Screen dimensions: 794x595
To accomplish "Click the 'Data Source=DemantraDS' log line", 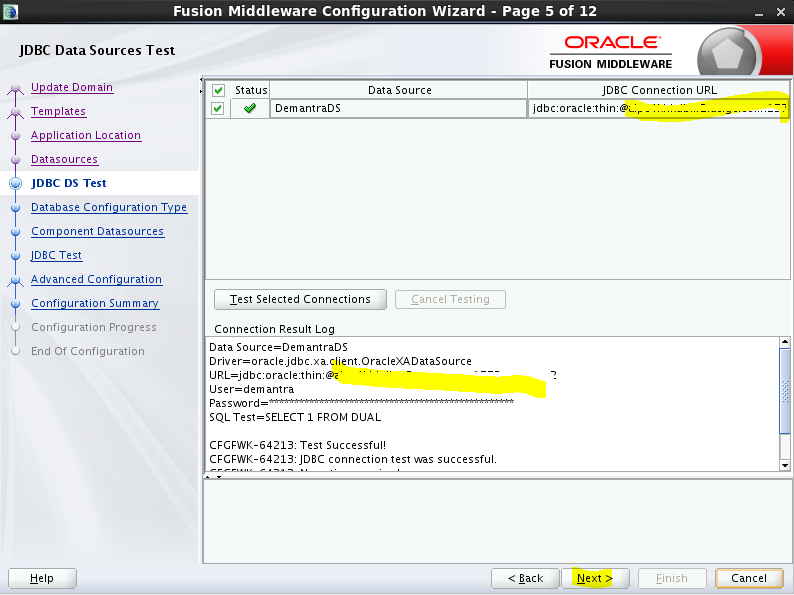I will [x=278, y=347].
